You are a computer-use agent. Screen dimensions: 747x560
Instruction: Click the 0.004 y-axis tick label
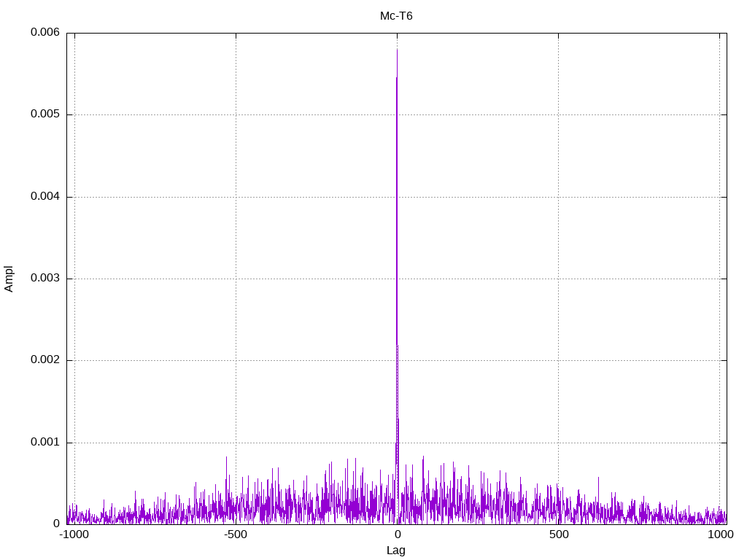click(45, 196)
